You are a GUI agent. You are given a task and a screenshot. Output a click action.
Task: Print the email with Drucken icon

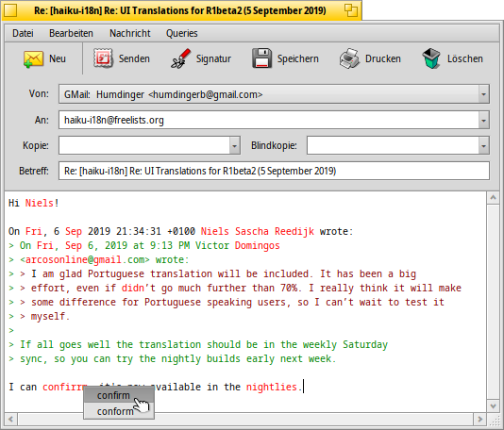(x=349, y=58)
